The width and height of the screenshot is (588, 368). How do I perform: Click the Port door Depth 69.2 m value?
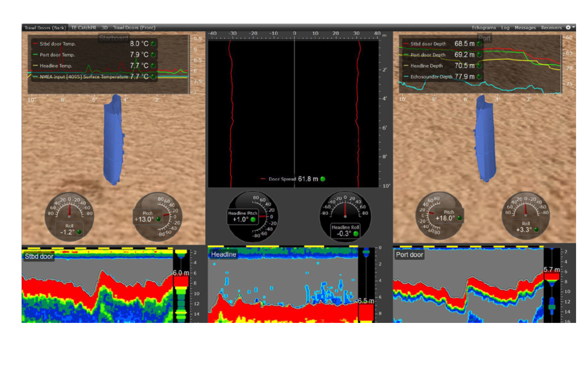point(464,55)
